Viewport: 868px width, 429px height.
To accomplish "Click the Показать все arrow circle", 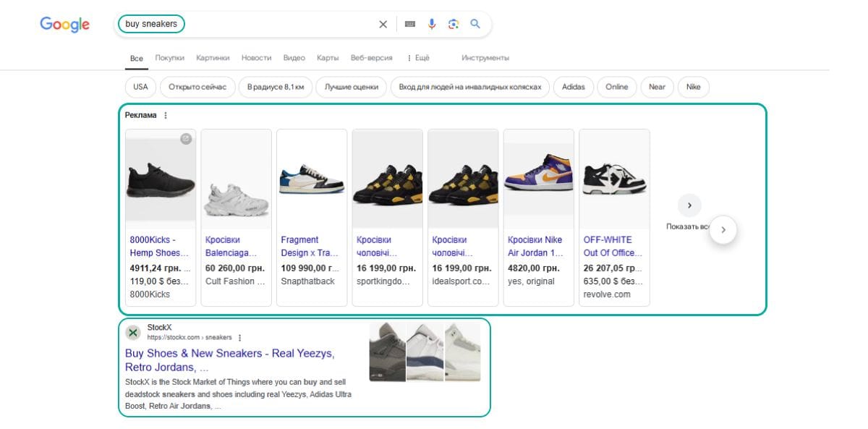I will 689,205.
